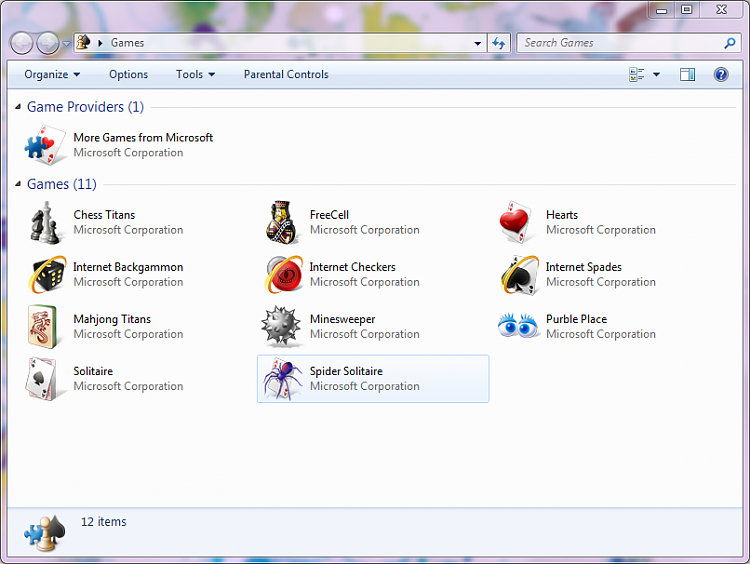The height and width of the screenshot is (564, 750).
Task: Select the Minesweeper title text
Action: (x=342, y=319)
